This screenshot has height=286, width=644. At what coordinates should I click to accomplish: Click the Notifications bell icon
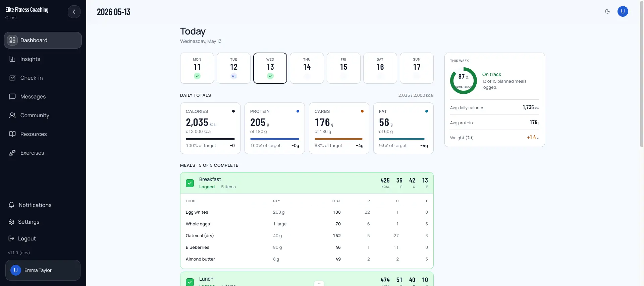click(11, 205)
